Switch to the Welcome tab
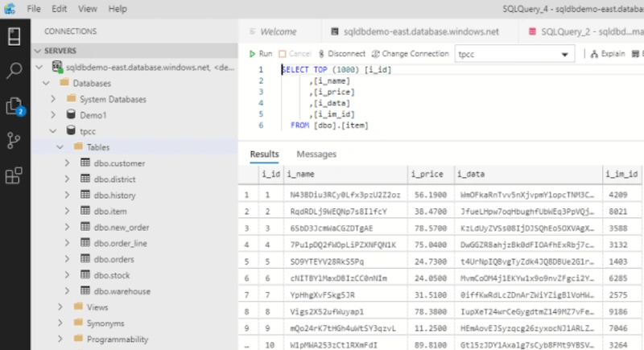This screenshot has width=644, height=350. (279, 31)
